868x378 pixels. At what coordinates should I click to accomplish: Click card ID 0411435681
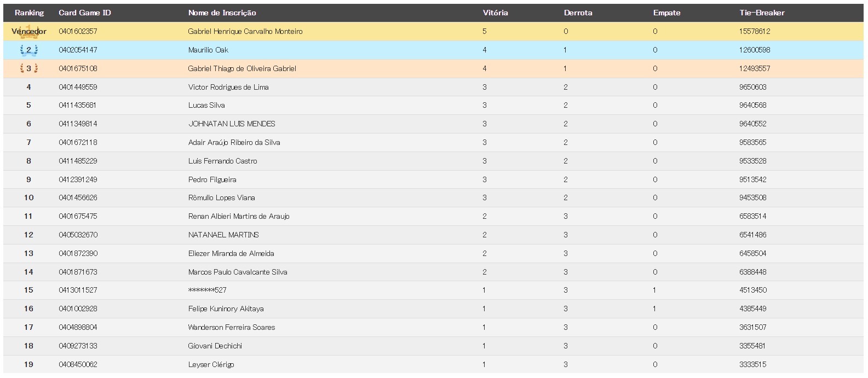tap(77, 106)
